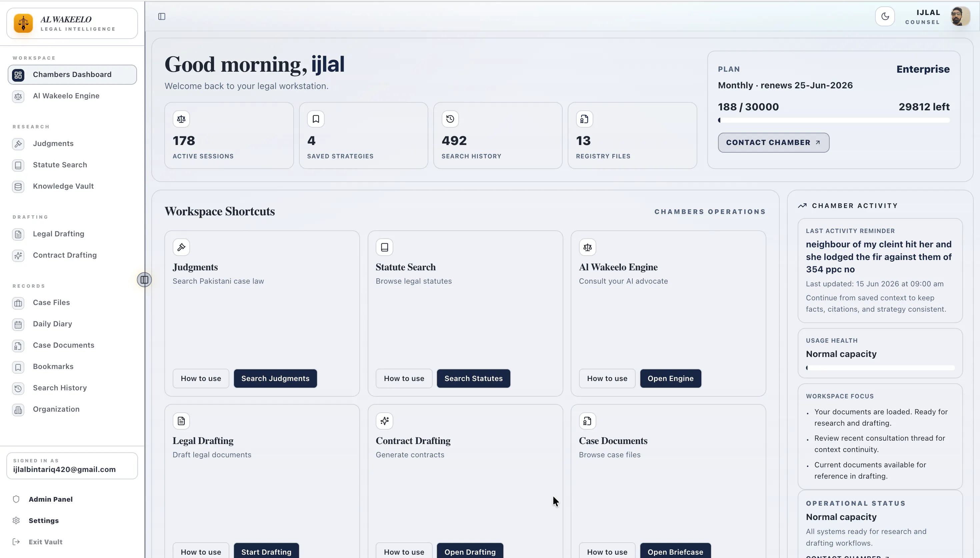The image size is (980, 558).
Task: Open the 492 Search History stat card
Action: pyautogui.click(x=498, y=135)
